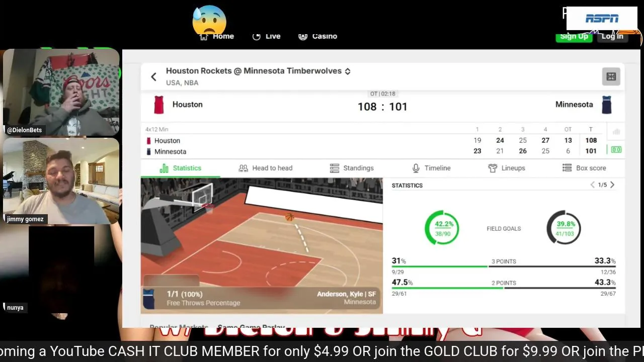Click the Houston 42.2% field goals circle

coord(442,228)
